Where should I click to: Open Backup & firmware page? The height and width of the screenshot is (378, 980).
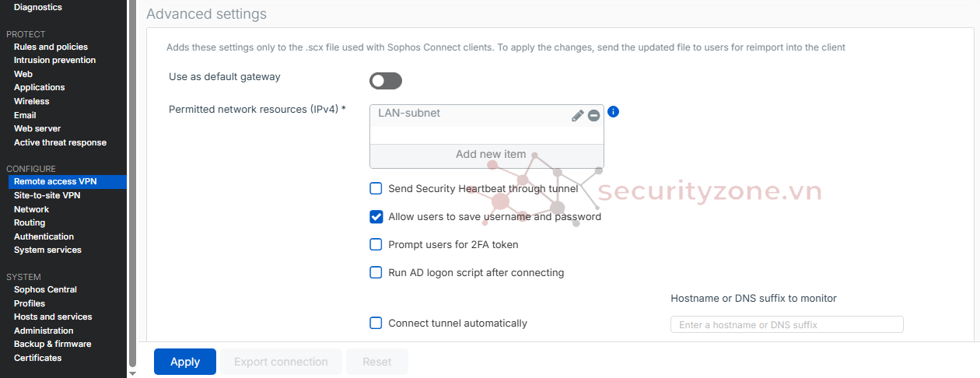(x=52, y=345)
